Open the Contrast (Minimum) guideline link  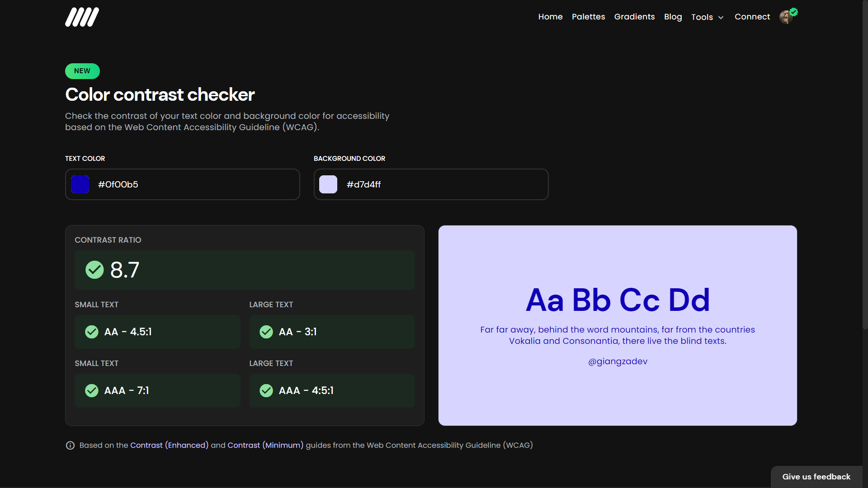coord(265,445)
